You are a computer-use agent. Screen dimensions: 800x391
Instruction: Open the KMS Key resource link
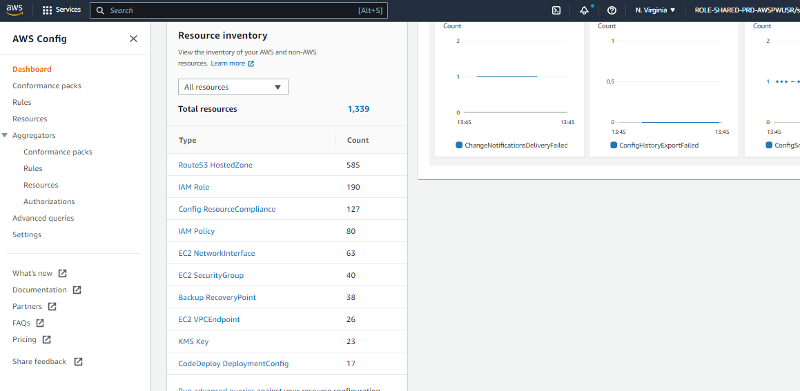(x=193, y=341)
